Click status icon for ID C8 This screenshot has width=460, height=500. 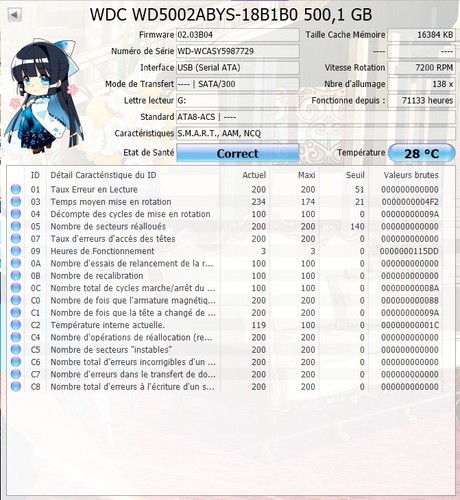[16, 387]
